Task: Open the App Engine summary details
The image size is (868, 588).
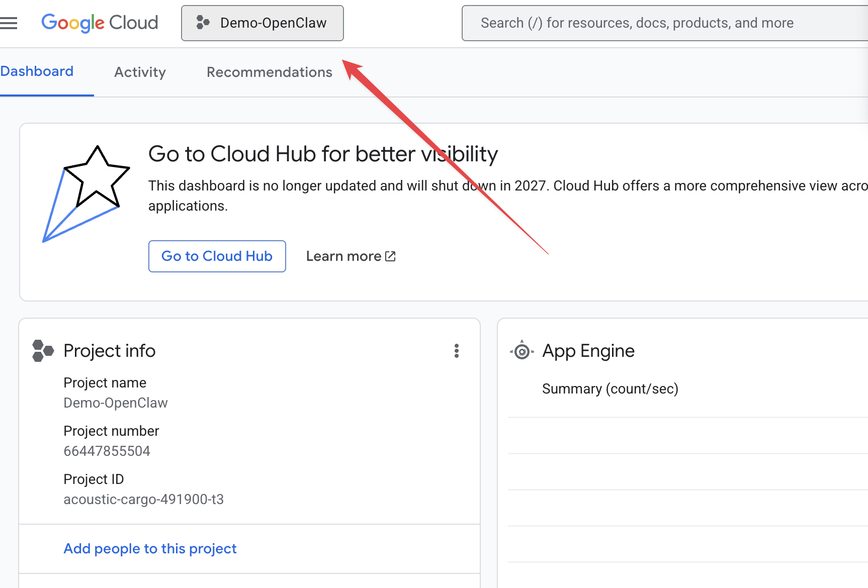Action: pos(610,388)
